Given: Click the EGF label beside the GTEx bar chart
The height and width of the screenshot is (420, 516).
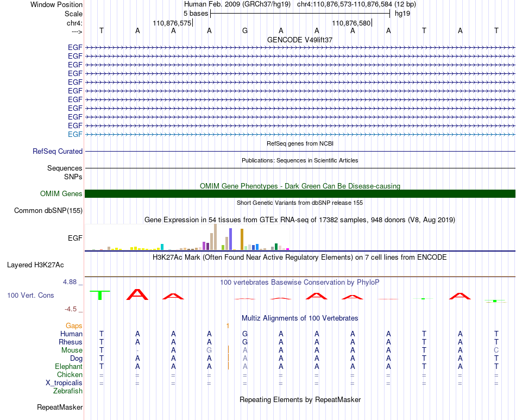Looking at the screenshot, I should click(75, 238).
